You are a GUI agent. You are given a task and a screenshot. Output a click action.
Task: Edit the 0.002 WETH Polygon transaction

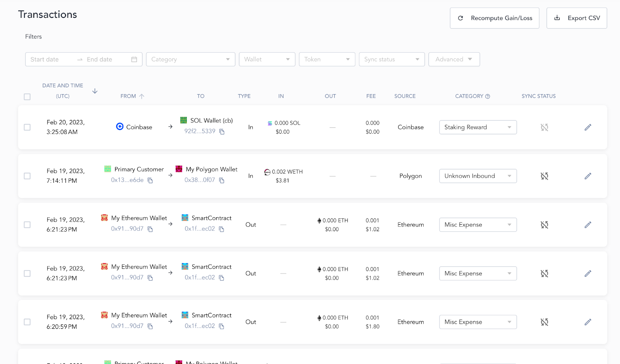(587, 176)
